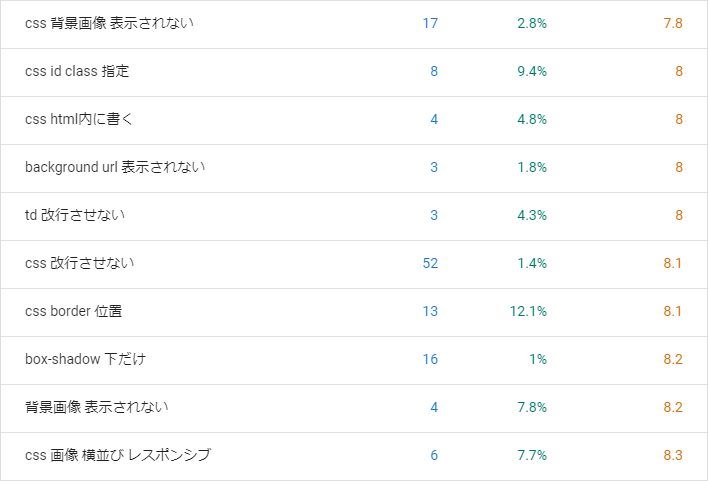Select the 'css 画像 横並び レスポンシブ' query
The width and height of the screenshot is (708, 482).
pos(118,454)
